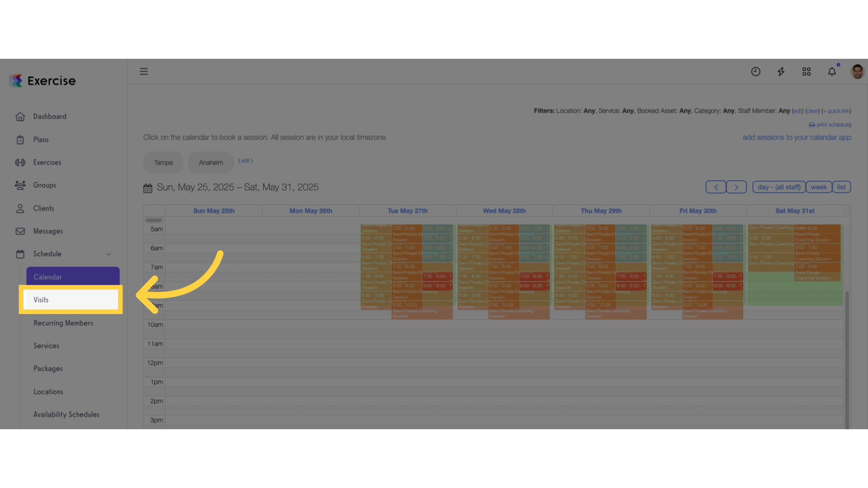Go to next week arrow

click(736, 187)
